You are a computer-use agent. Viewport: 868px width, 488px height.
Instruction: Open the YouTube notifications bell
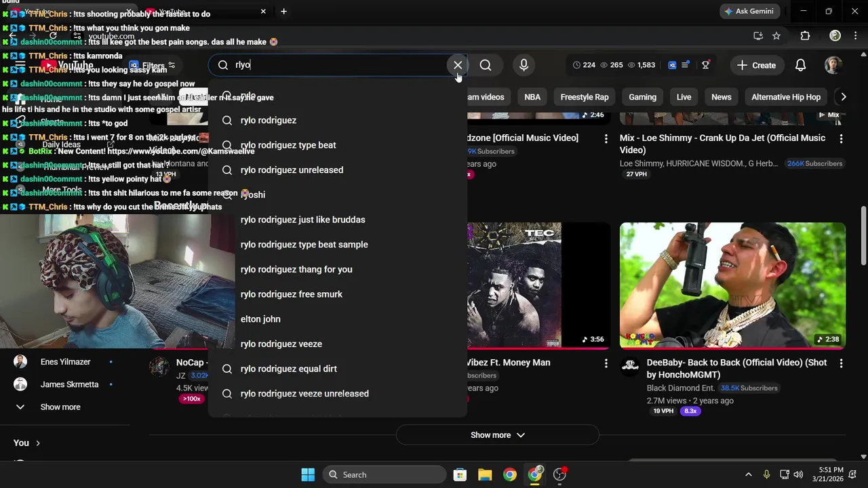(x=800, y=65)
